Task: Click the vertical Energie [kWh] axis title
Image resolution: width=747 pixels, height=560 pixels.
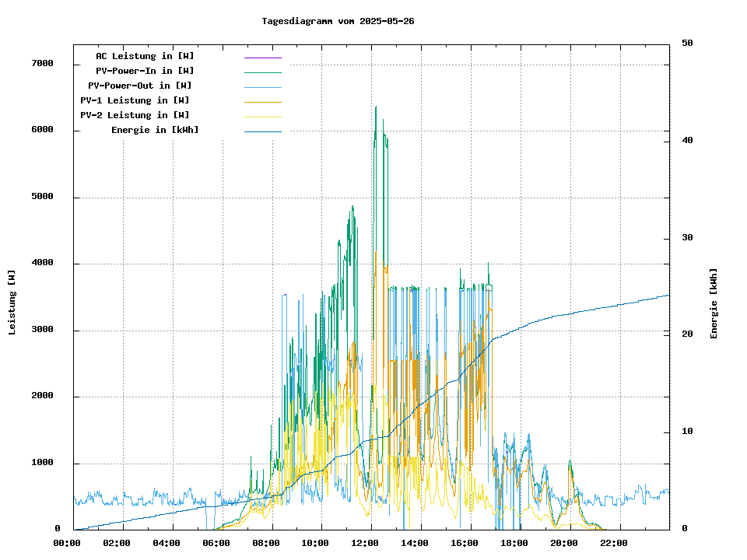Action: (714, 303)
